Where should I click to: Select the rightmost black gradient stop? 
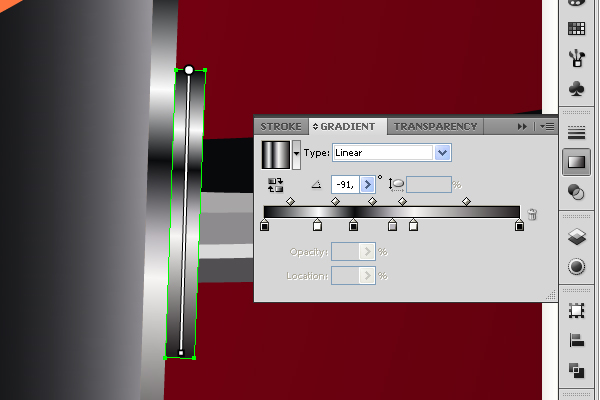coord(519,225)
